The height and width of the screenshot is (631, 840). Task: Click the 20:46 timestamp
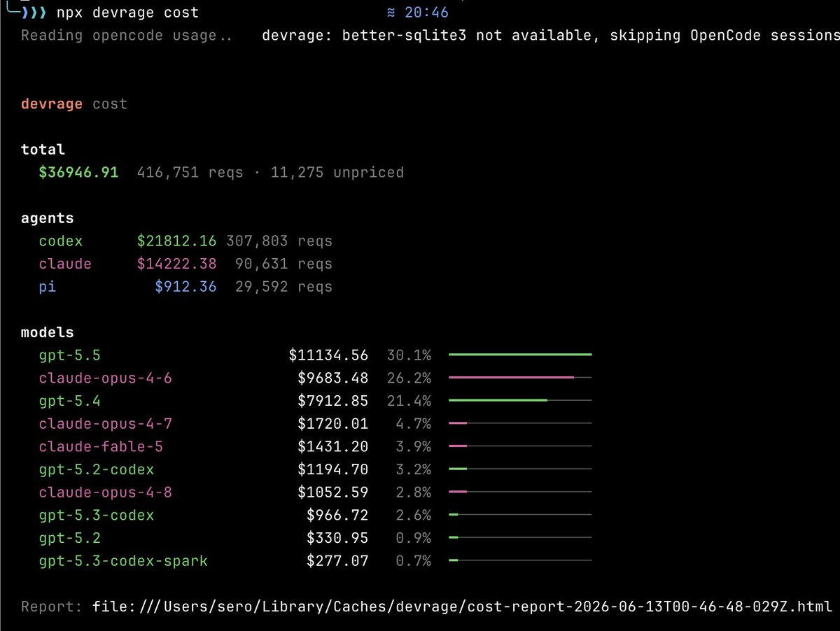[x=426, y=13]
